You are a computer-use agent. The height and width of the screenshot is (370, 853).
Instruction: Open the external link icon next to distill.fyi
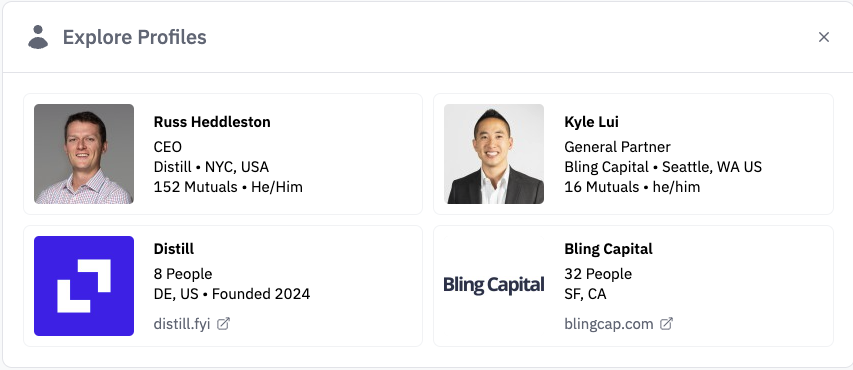(x=224, y=324)
